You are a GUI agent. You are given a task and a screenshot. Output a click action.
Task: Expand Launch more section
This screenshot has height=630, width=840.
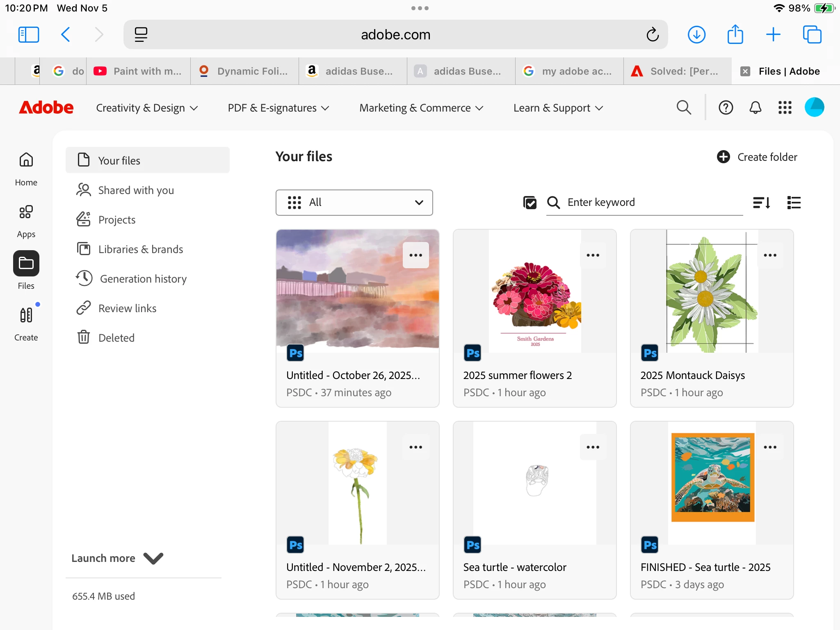[x=117, y=558]
